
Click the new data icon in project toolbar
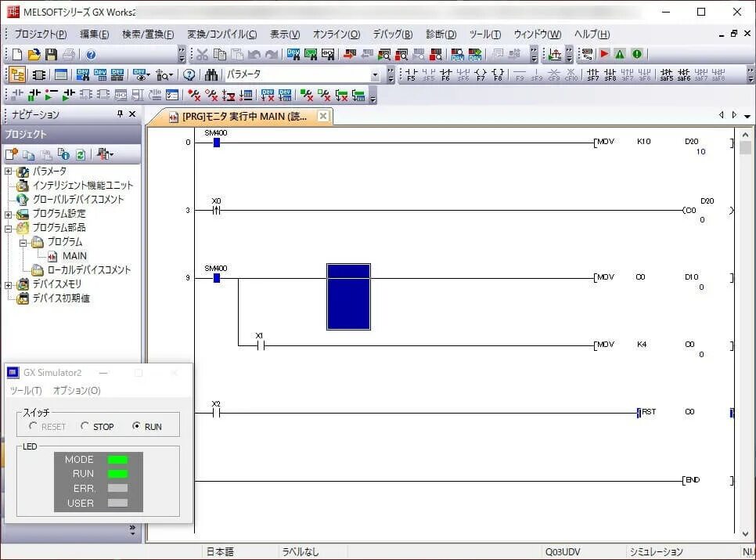12,154
